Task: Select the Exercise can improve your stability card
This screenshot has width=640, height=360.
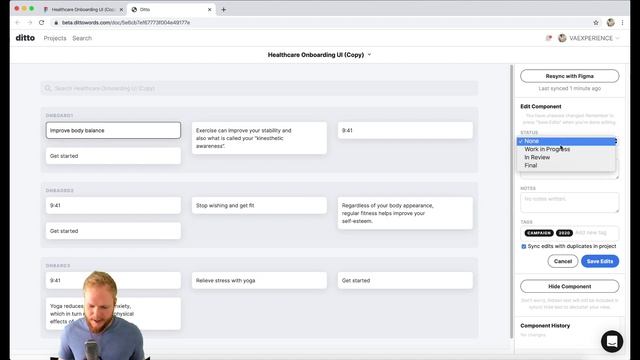Action: pyautogui.click(x=259, y=138)
